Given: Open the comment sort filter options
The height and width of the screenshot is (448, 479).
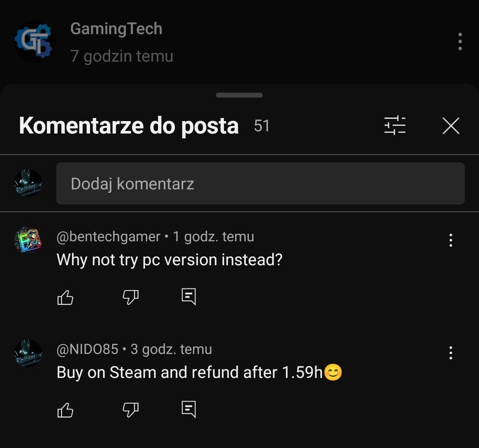Looking at the screenshot, I should point(395,126).
